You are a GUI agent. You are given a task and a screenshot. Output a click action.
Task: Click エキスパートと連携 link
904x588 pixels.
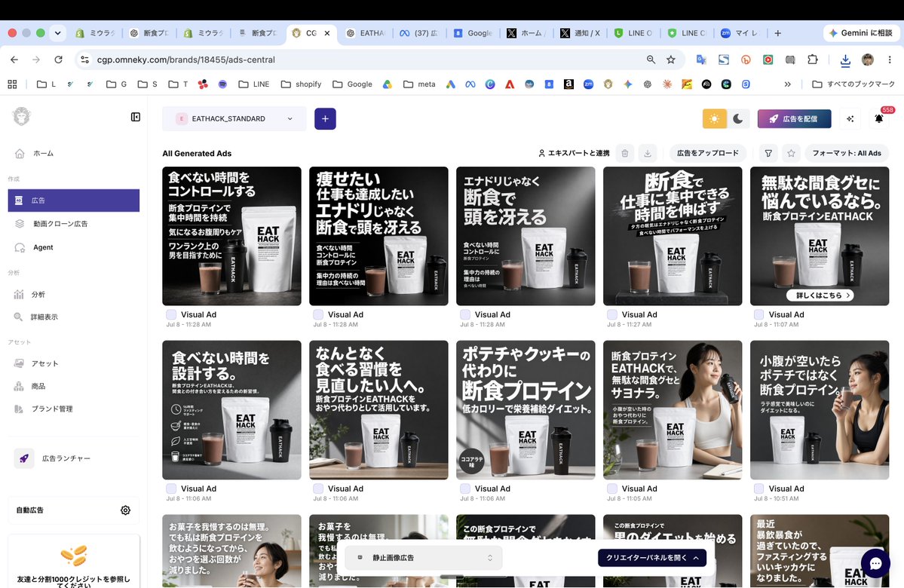click(x=574, y=153)
